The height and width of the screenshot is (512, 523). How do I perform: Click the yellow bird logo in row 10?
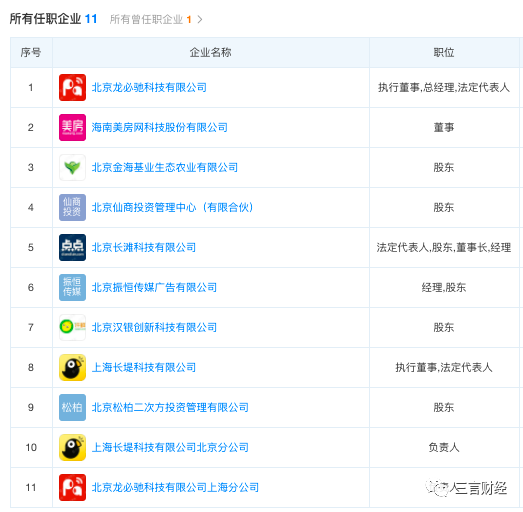(72, 447)
